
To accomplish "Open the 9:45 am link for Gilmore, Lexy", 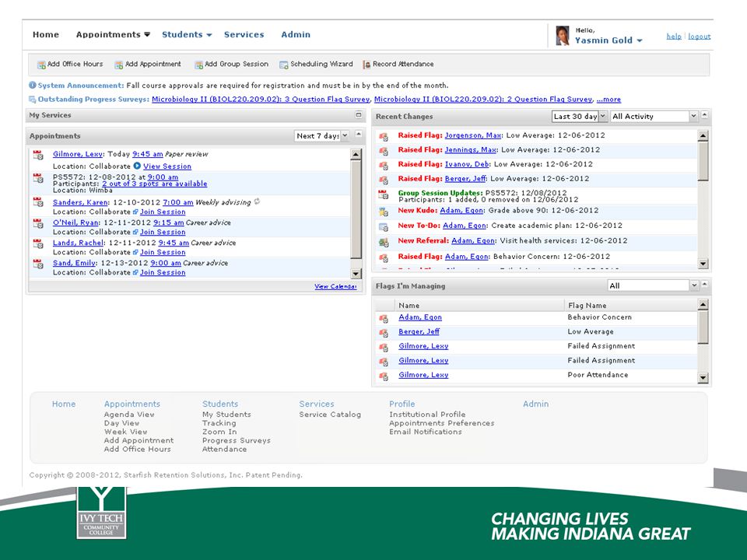I will tap(148, 154).
